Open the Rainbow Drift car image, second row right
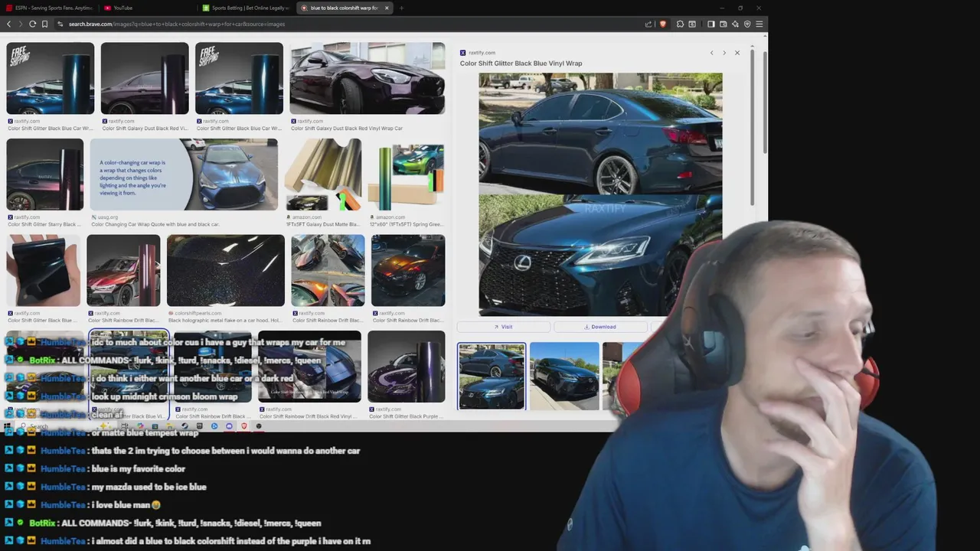 click(408, 270)
